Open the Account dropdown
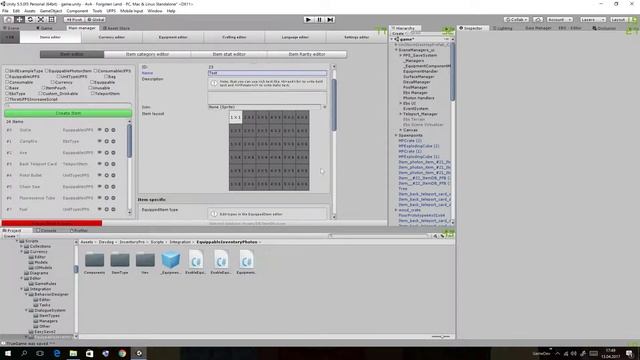The height and width of the screenshot is (360, 640). pyautogui.click(x=559, y=19)
